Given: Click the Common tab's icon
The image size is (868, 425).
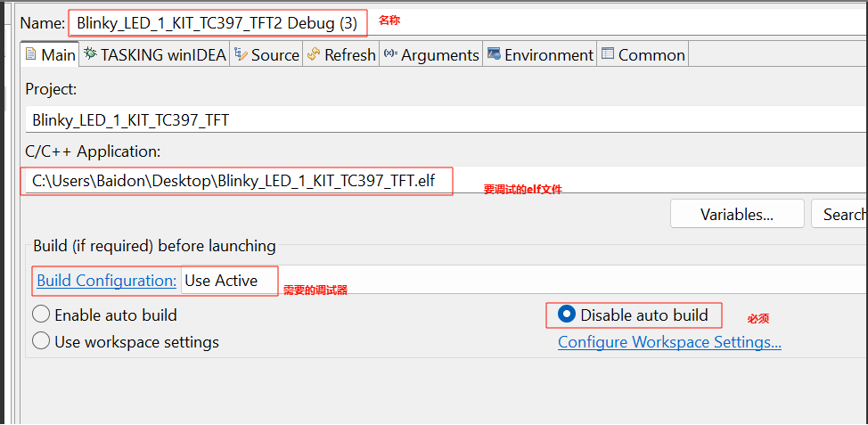Looking at the screenshot, I should point(608,54).
